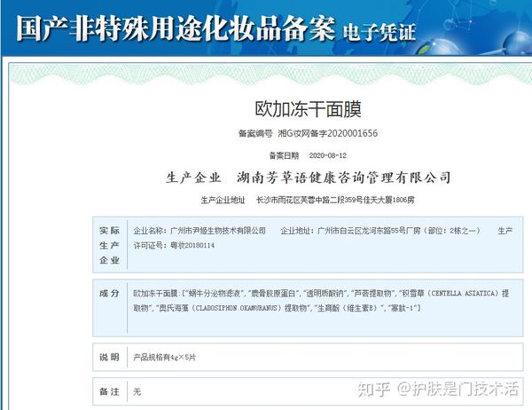Screen dimensions: 532x410
Task: Click the 备注 section label
Action: [x=109, y=391]
